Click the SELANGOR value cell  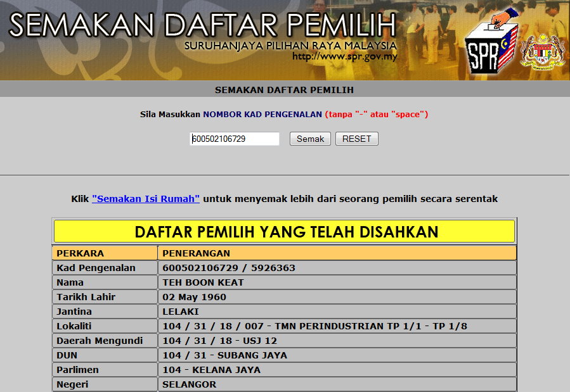tap(337, 384)
